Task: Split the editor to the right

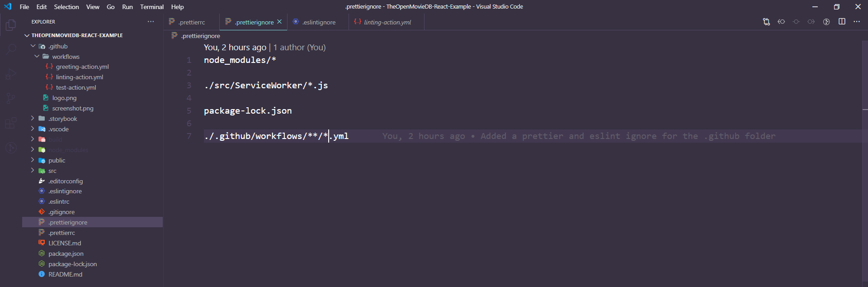Action: click(x=842, y=22)
